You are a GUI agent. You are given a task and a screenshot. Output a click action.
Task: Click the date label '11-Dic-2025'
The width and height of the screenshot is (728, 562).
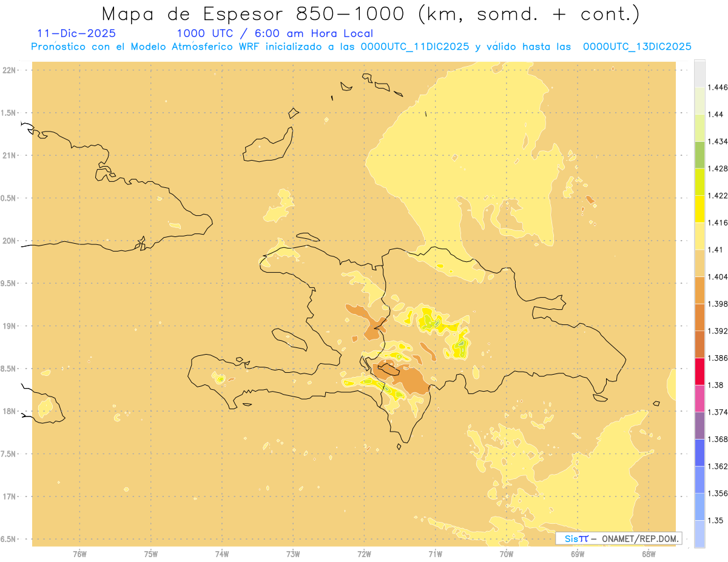pyautogui.click(x=76, y=33)
